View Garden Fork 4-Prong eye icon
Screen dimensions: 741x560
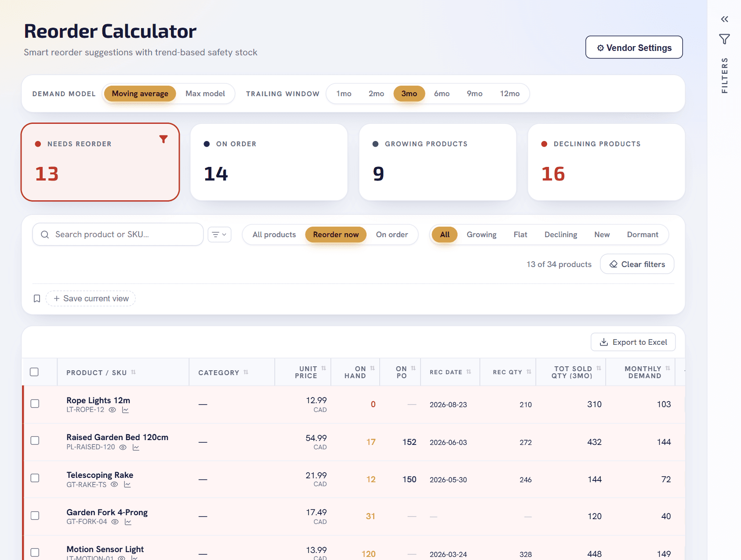coord(115,522)
